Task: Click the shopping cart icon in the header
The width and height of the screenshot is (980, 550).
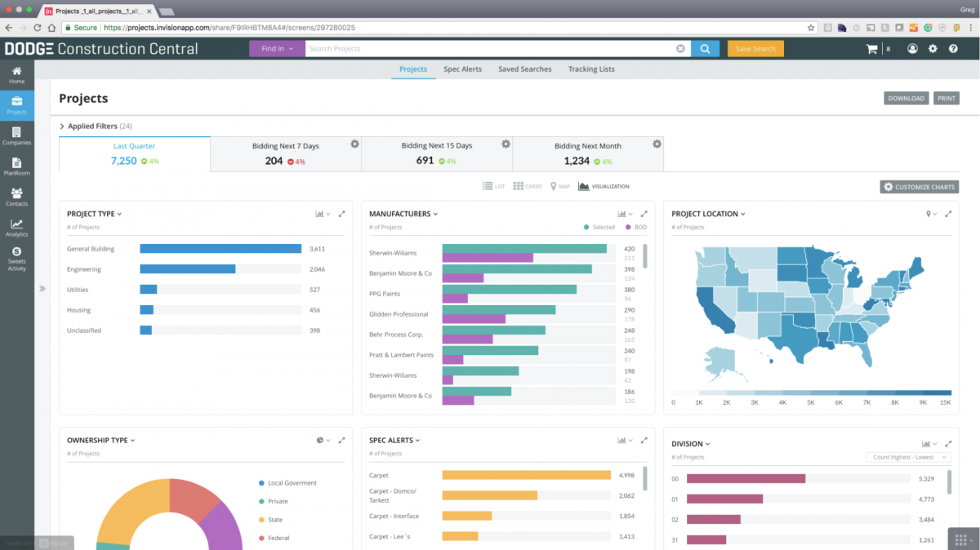Action: pyautogui.click(x=871, y=48)
